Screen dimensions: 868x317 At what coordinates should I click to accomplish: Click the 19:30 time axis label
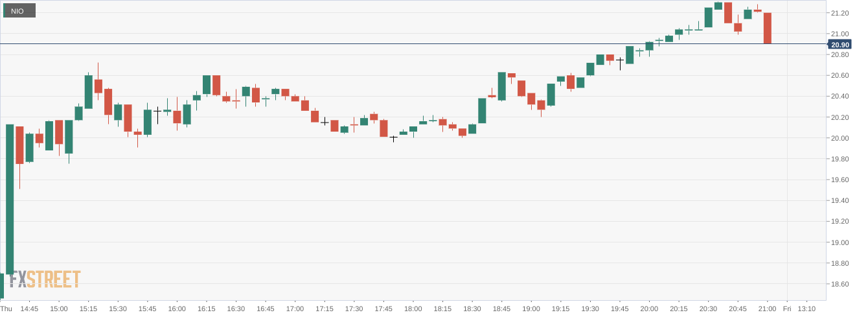pos(590,309)
